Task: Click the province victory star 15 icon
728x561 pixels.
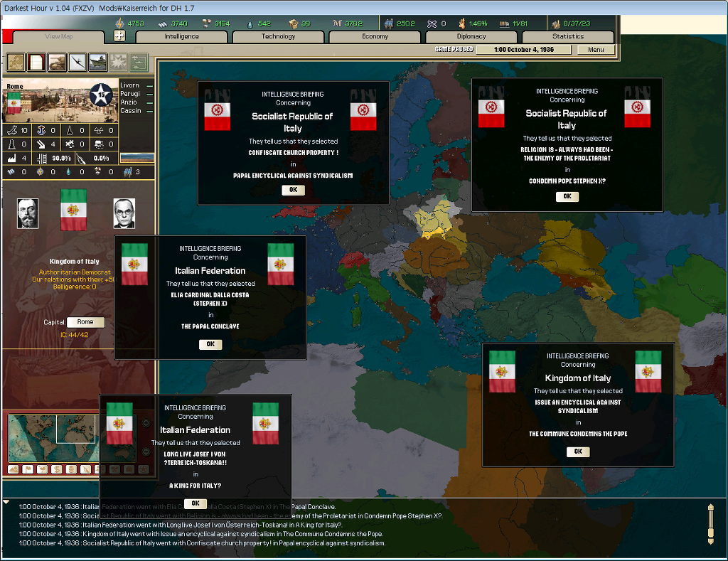Action: point(101,95)
